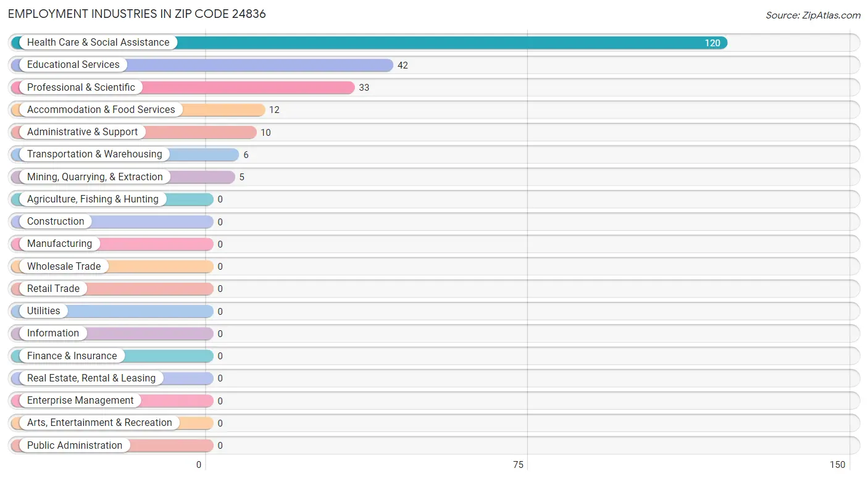The height and width of the screenshot is (479, 868).
Task: Click the Source: ZipAtlas.com text
Action: [813, 15]
